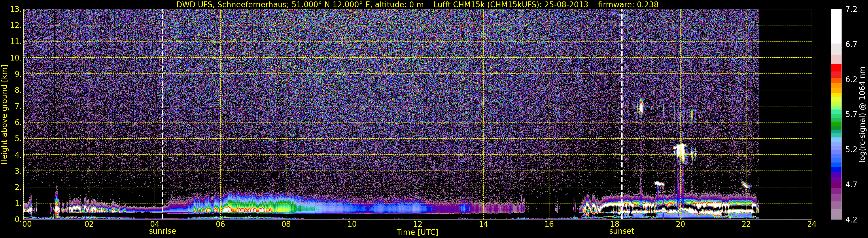Click the time axis tick "06"
Screen dimensions: 868x238
coord(220,224)
